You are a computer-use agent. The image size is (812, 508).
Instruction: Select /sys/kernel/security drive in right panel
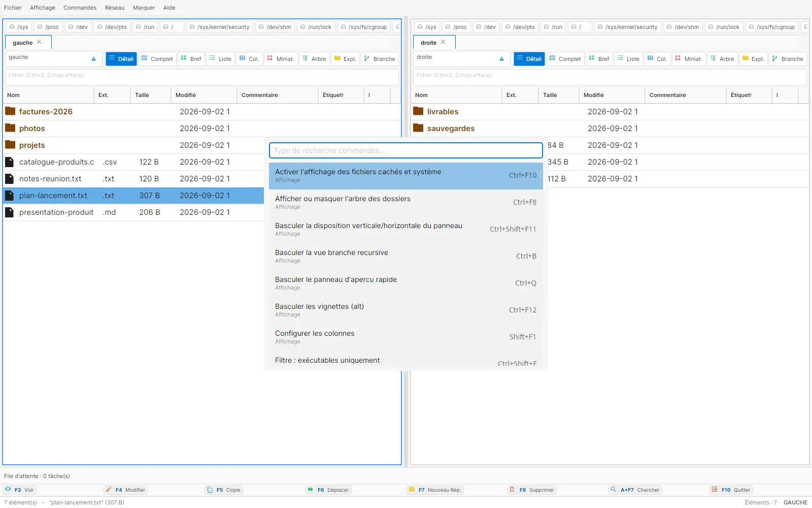[627, 27]
